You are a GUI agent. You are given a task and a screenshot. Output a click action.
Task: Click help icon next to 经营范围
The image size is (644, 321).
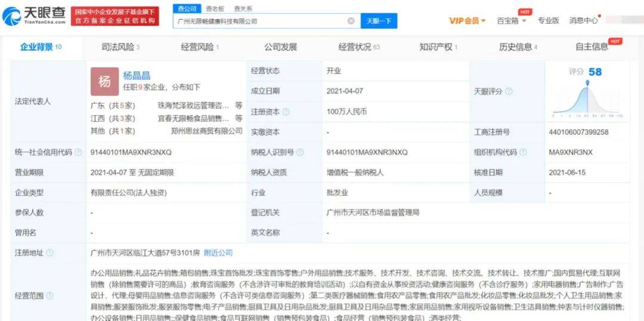[49, 295]
